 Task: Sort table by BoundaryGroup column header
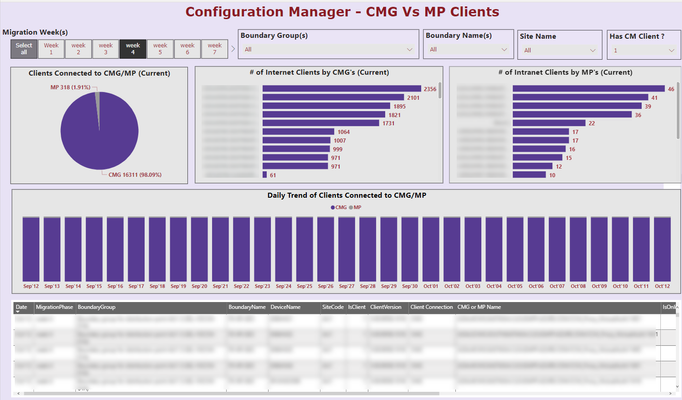click(x=96, y=307)
